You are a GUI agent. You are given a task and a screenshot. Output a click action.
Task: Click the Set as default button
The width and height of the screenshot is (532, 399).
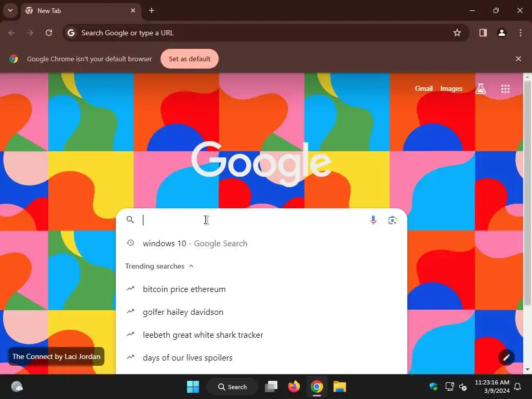(x=189, y=59)
